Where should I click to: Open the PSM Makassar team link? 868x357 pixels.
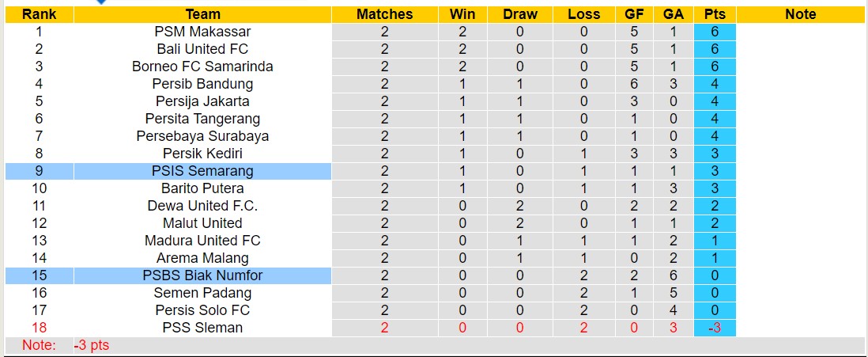click(x=202, y=32)
